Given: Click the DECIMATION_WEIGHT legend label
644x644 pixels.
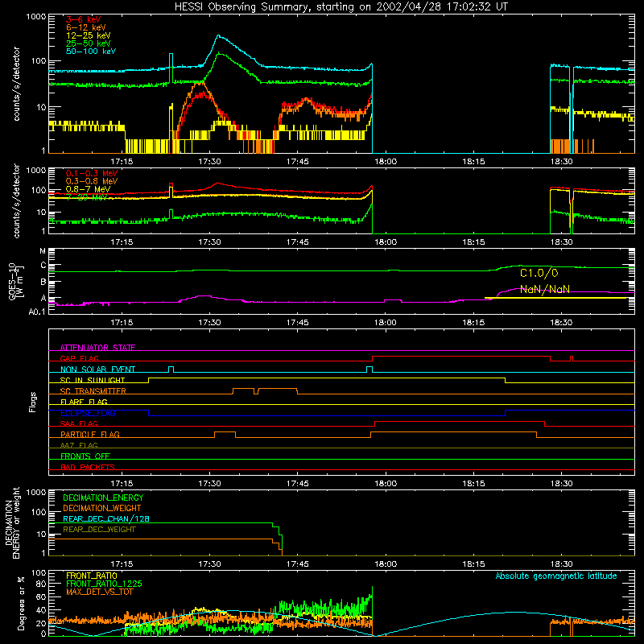Looking at the screenshot, I should (x=102, y=508).
